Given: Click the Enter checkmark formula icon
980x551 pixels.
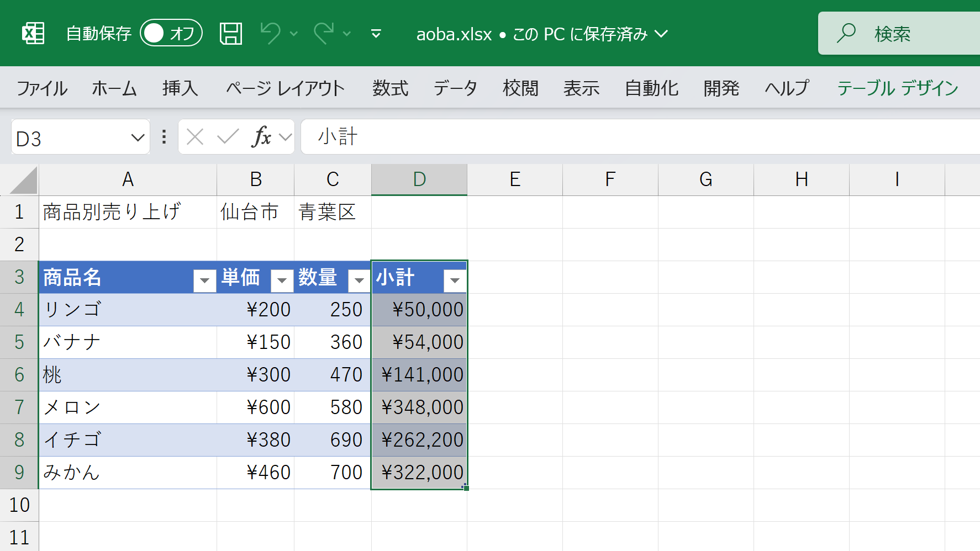Looking at the screenshot, I should [x=228, y=137].
